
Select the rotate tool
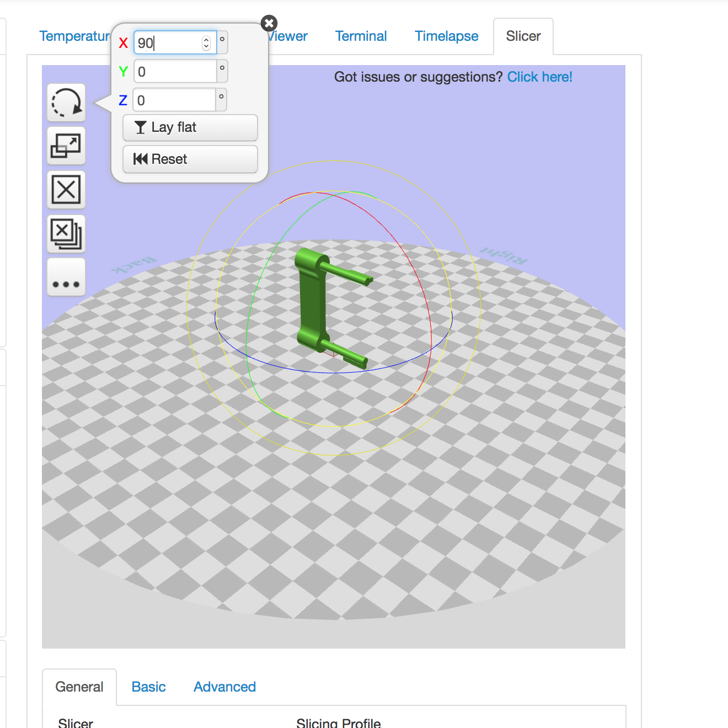click(x=66, y=103)
